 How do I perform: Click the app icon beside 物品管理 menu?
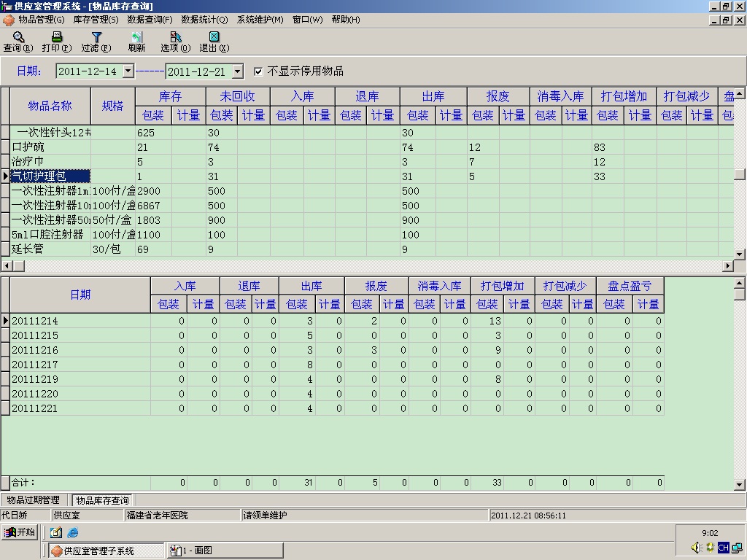click(x=9, y=20)
